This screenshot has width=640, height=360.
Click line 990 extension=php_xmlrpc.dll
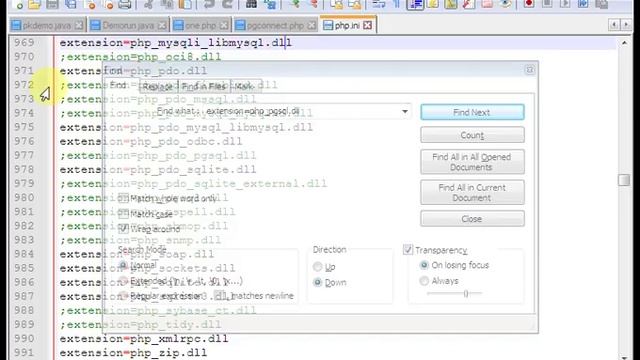coord(144,339)
